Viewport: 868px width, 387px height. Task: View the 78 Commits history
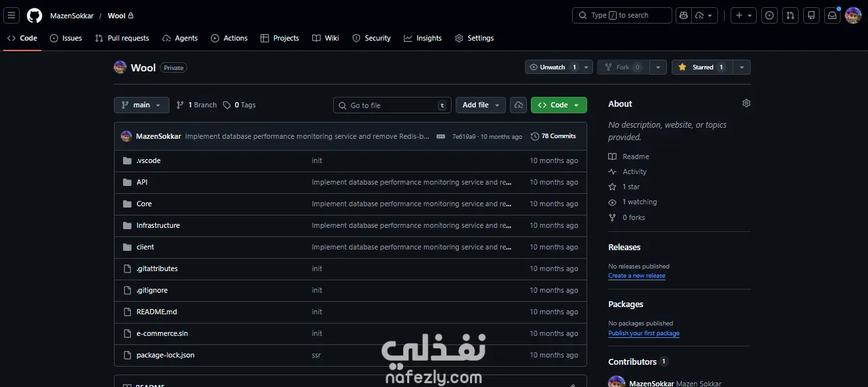pyautogui.click(x=554, y=136)
